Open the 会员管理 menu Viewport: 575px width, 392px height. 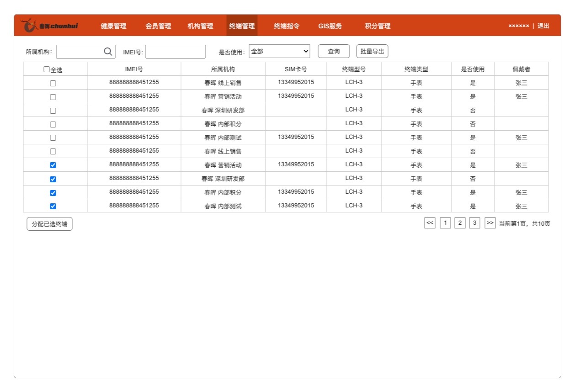(158, 26)
